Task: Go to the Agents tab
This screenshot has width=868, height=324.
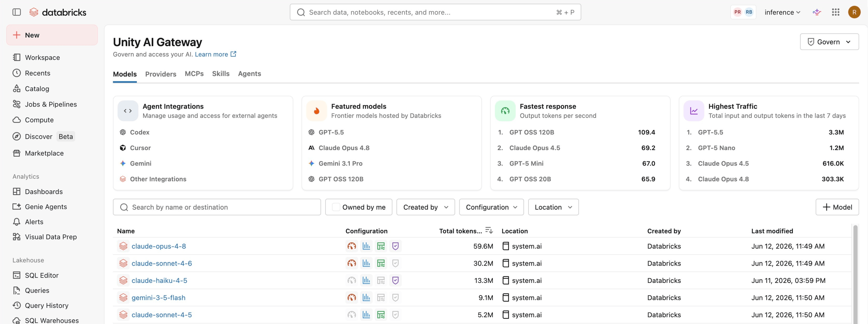Action: pyautogui.click(x=249, y=74)
